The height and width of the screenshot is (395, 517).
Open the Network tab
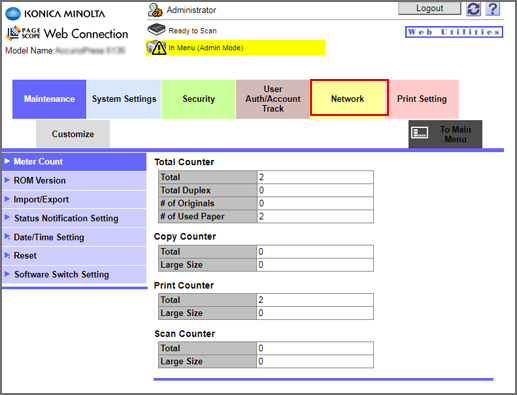(x=348, y=99)
